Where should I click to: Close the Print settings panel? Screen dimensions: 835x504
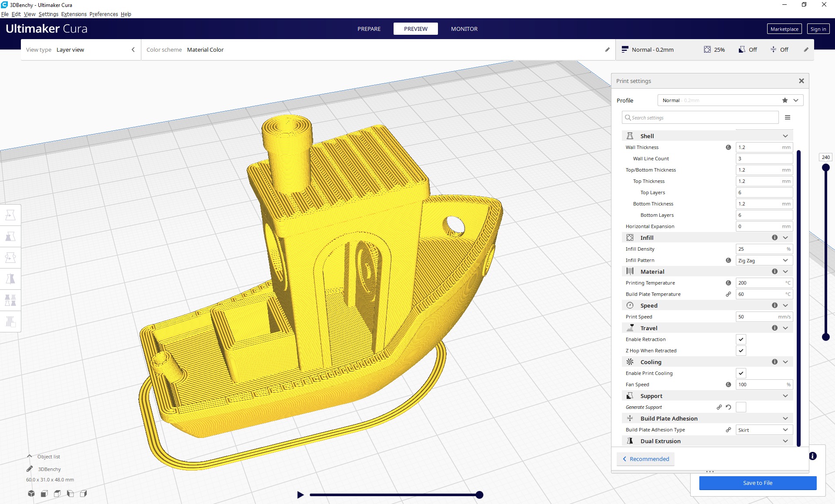(x=802, y=81)
